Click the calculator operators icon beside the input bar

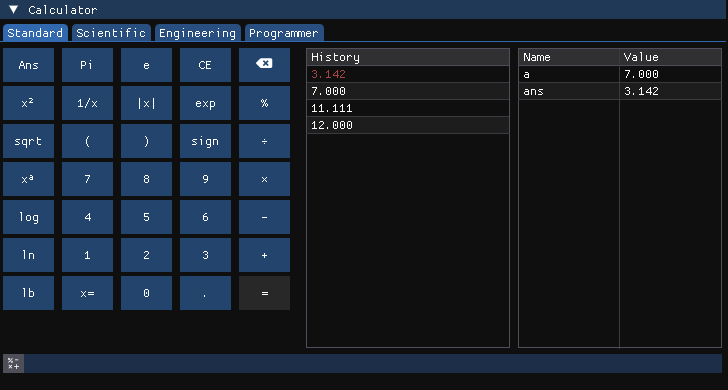[13, 364]
